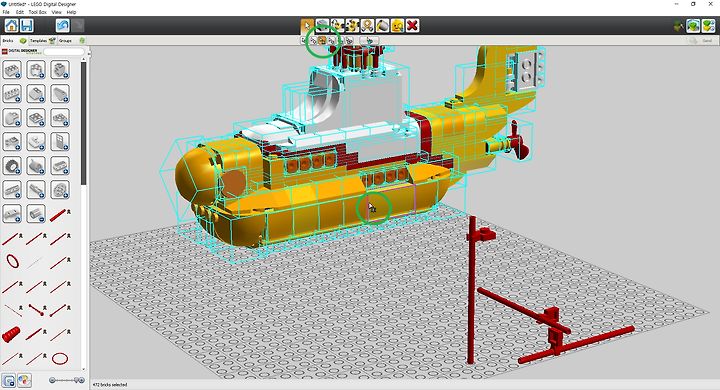Click the greyed-out Redo arrow
The height and width of the screenshot is (390, 720).
pos(78,25)
